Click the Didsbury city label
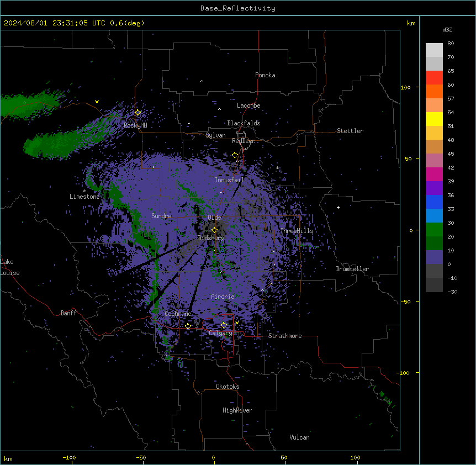 [211, 238]
